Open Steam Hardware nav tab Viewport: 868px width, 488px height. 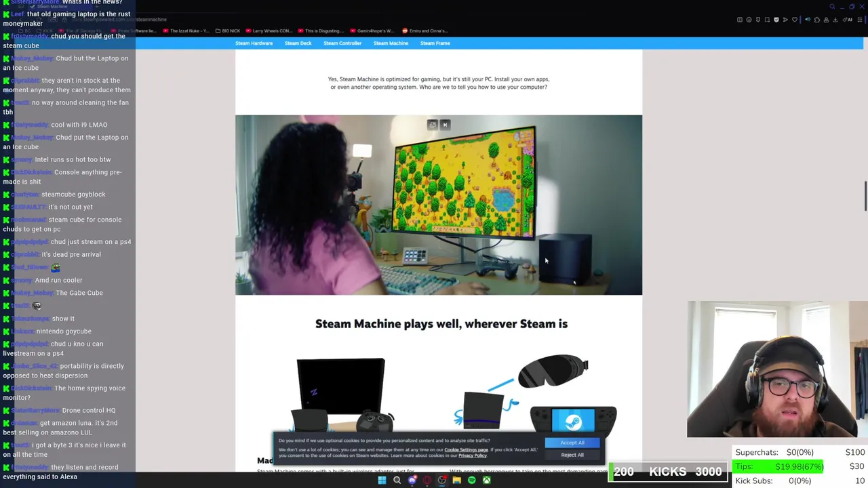(x=254, y=43)
